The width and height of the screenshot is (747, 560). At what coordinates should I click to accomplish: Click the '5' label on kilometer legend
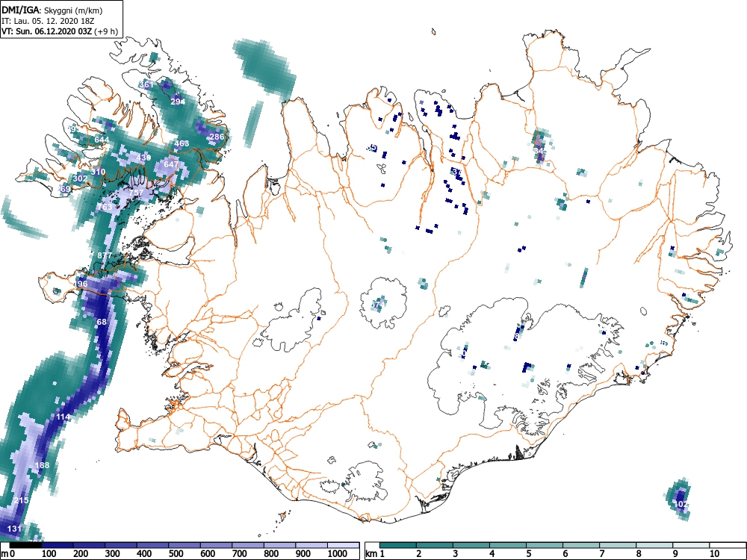click(x=528, y=554)
